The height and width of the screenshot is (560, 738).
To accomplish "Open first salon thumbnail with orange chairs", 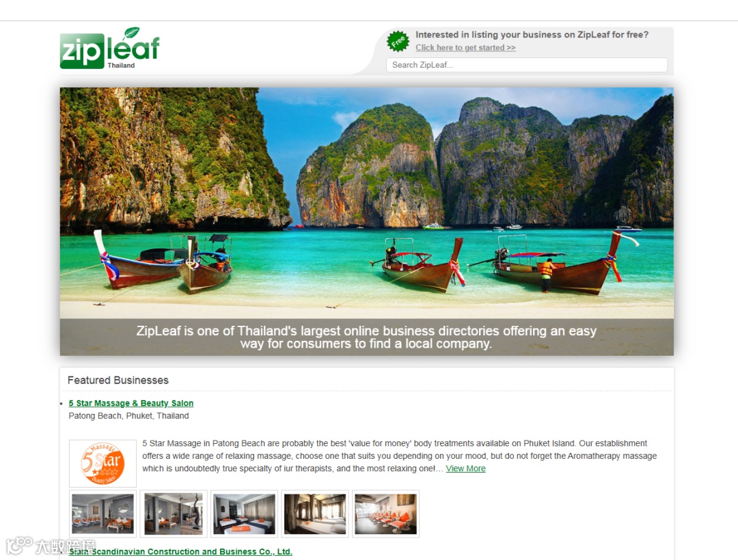I will [x=102, y=514].
